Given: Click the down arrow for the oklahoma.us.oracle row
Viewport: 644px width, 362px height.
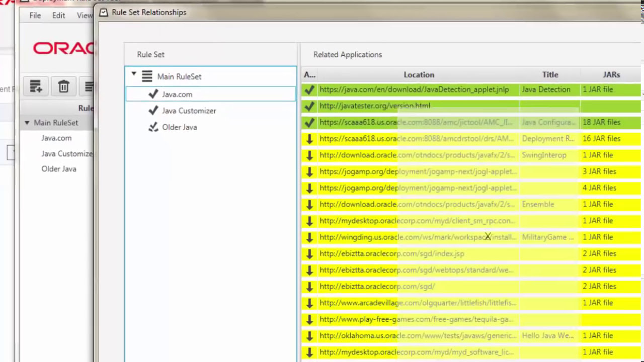Looking at the screenshot, I should (309, 336).
